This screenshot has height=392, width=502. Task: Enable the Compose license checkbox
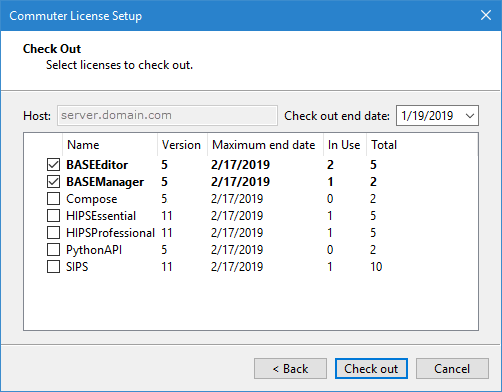[53, 199]
